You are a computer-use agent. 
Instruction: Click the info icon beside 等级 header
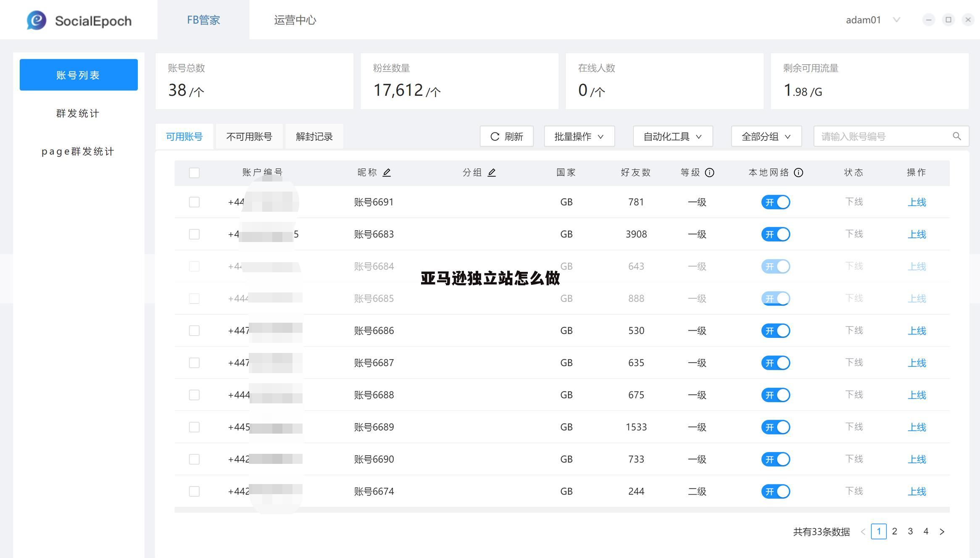pos(710,172)
